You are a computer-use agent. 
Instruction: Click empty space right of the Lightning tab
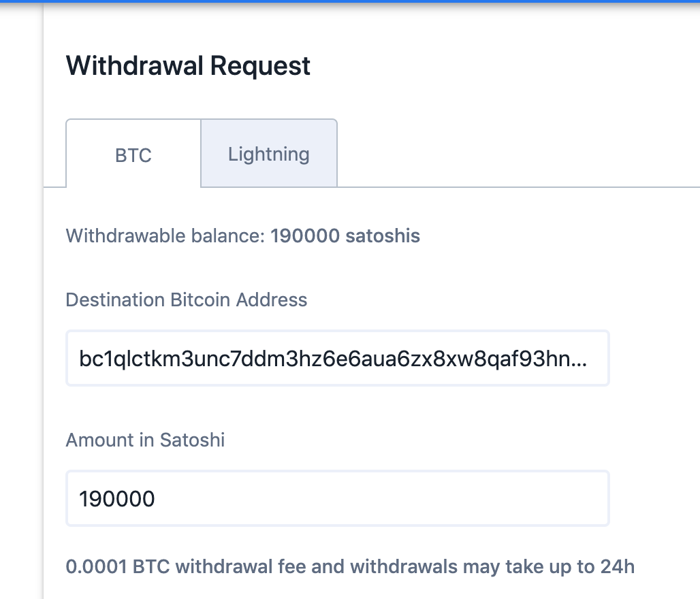click(x=518, y=153)
